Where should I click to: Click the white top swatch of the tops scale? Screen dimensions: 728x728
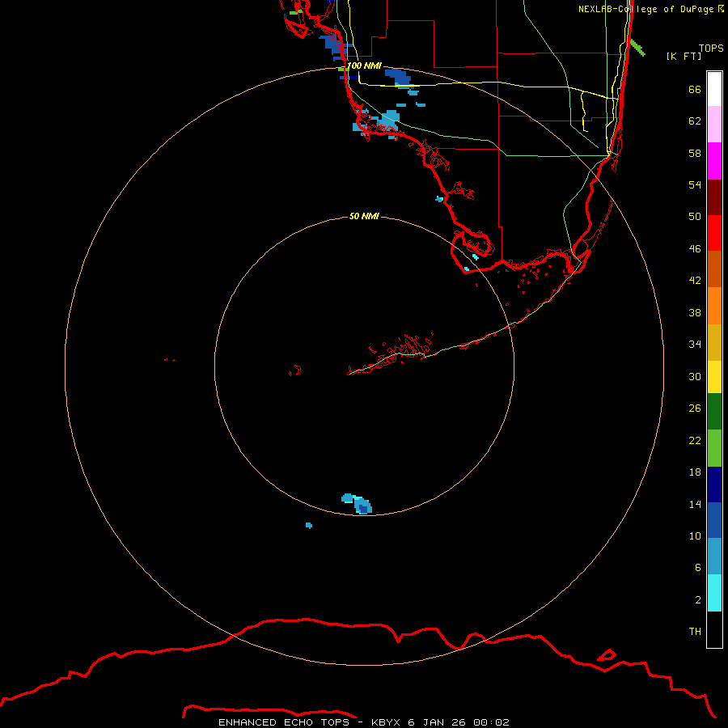click(x=714, y=89)
